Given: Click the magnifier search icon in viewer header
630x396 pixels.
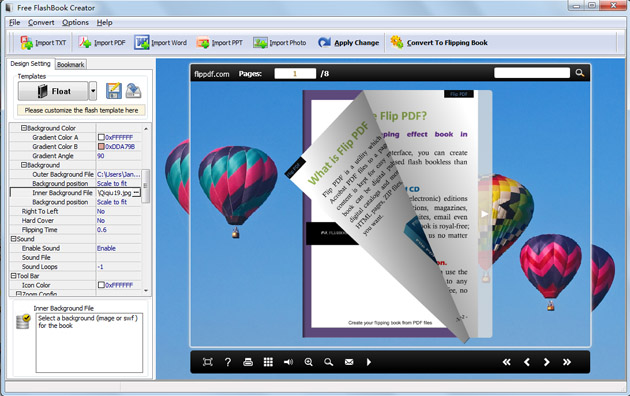Looking at the screenshot, I should (579, 73).
